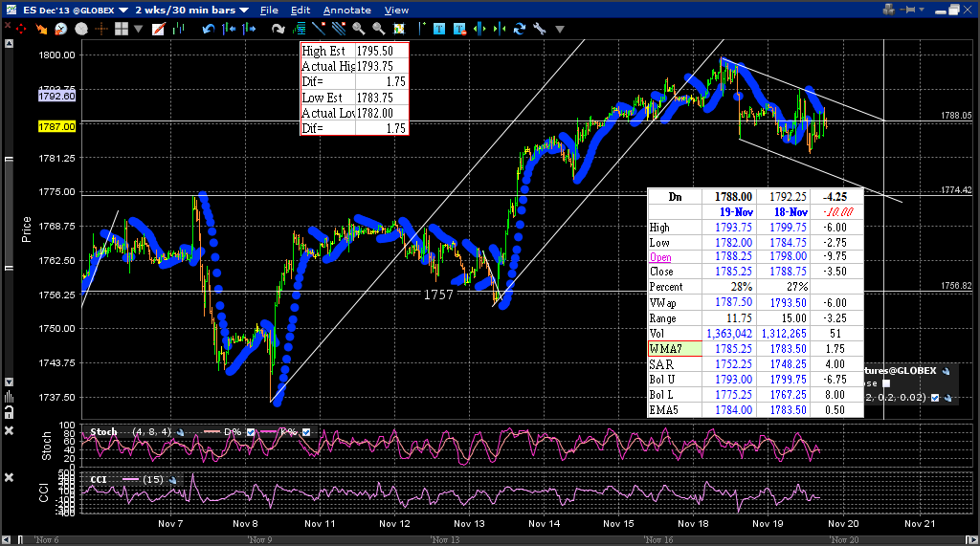
Task: Click the clock with arrow icon
Action: click(60, 29)
